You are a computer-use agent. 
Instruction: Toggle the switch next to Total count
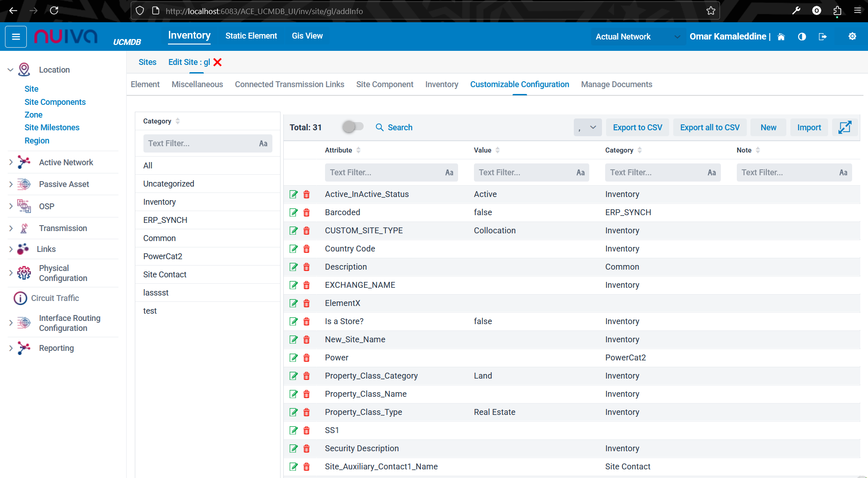pos(353,127)
